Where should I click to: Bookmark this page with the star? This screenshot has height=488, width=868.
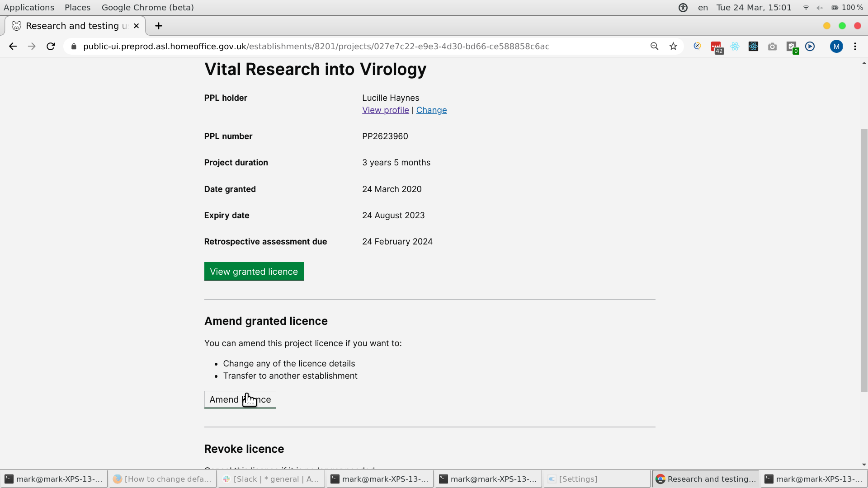coord(673,47)
